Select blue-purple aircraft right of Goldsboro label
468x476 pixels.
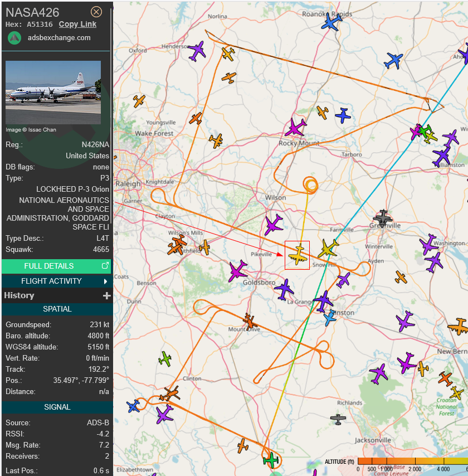pyautogui.click(x=284, y=289)
